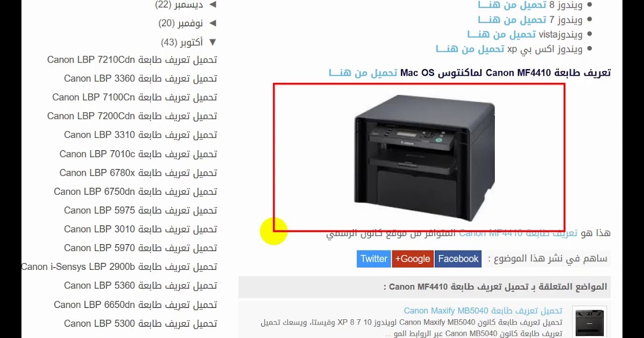The image size is (644, 338).
Task: Open the Canon MF4410 printer image
Action: pyautogui.click(x=424, y=157)
